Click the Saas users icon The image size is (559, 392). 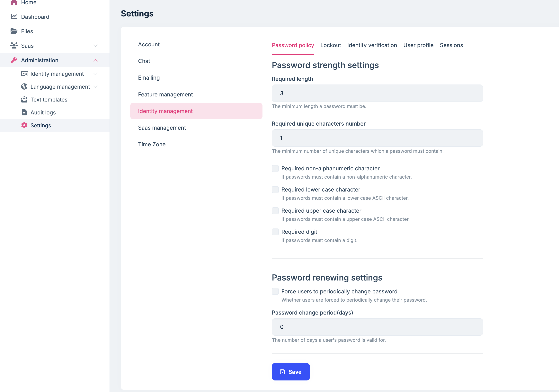pos(14,46)
